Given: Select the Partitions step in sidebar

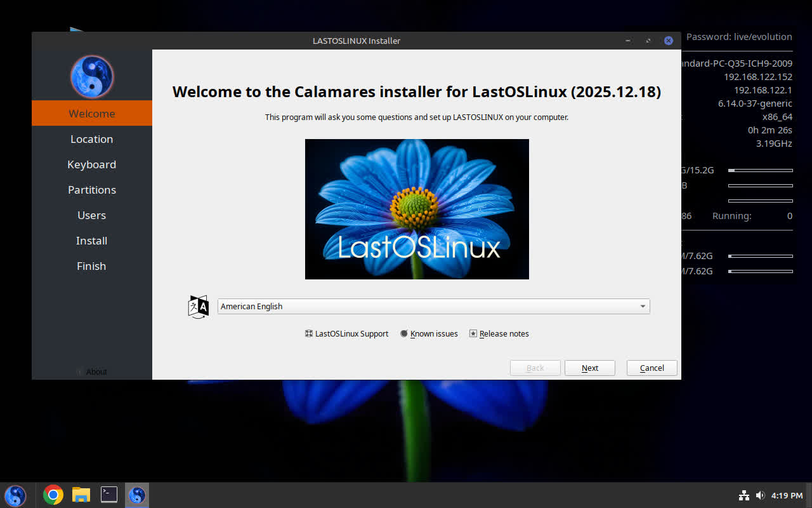Looking at the screenshot, I should (x=91, y=190).
